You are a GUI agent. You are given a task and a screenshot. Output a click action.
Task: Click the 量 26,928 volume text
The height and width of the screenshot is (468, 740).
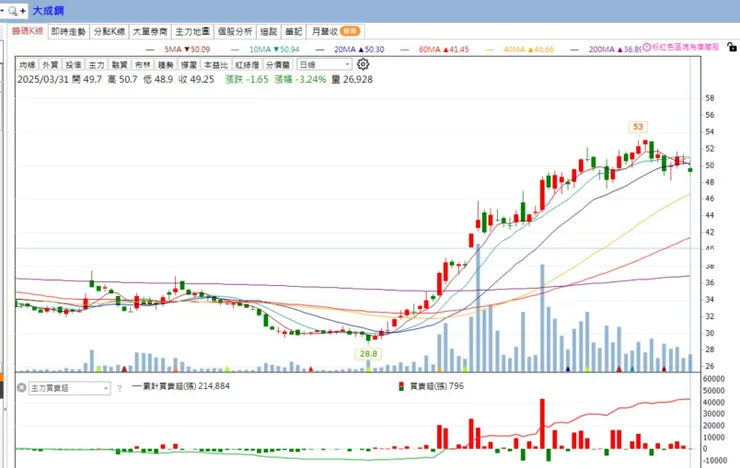click(x=352, y=79)
